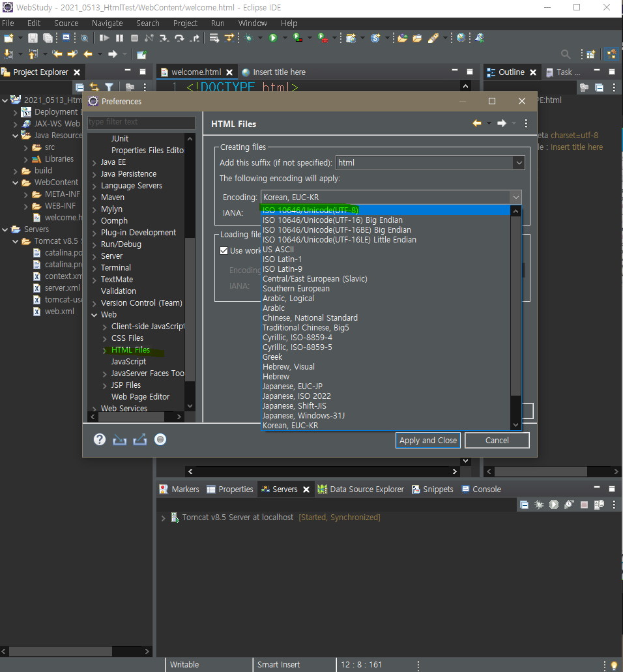The image size is (623, 672).
Task: Click Start server icon in Servers view
Action: click(x=554, y=504)
